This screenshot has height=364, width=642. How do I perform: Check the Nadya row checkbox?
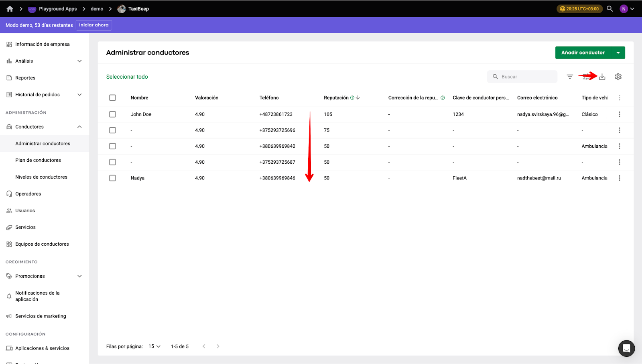pyautogui.click(x=112, y=178)
